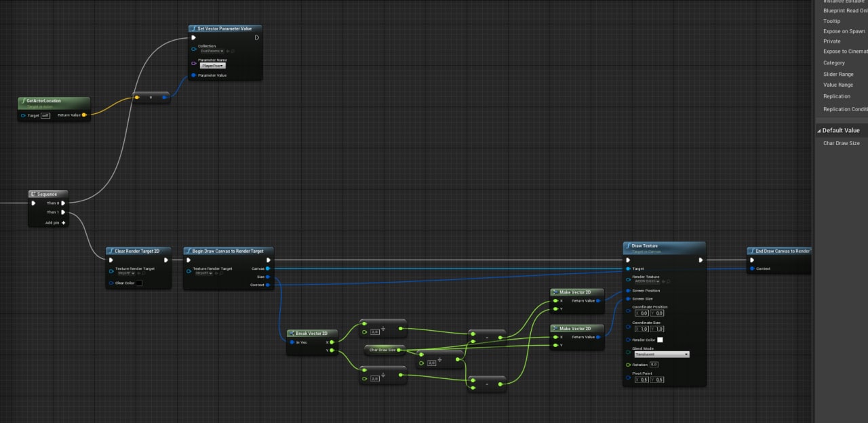Click the Canvas output pin
Screen dimensions: 868x423
pyautogui.click(x=268, y=268)
